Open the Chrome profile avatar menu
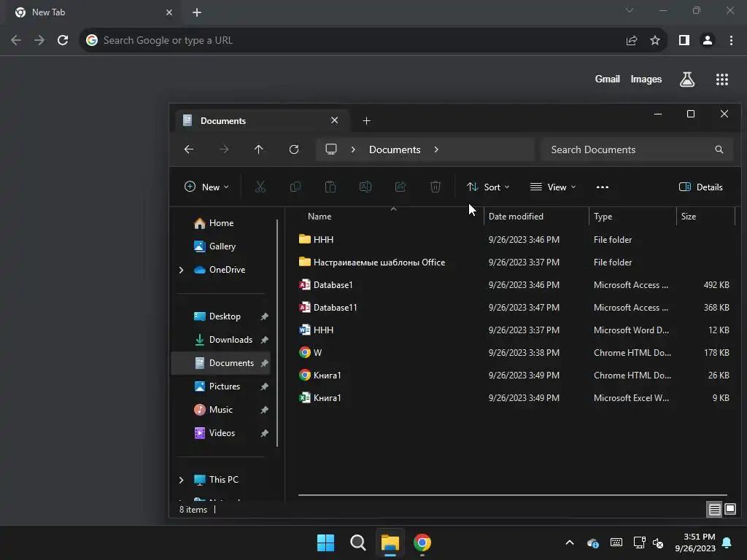 tap(708, 41)
